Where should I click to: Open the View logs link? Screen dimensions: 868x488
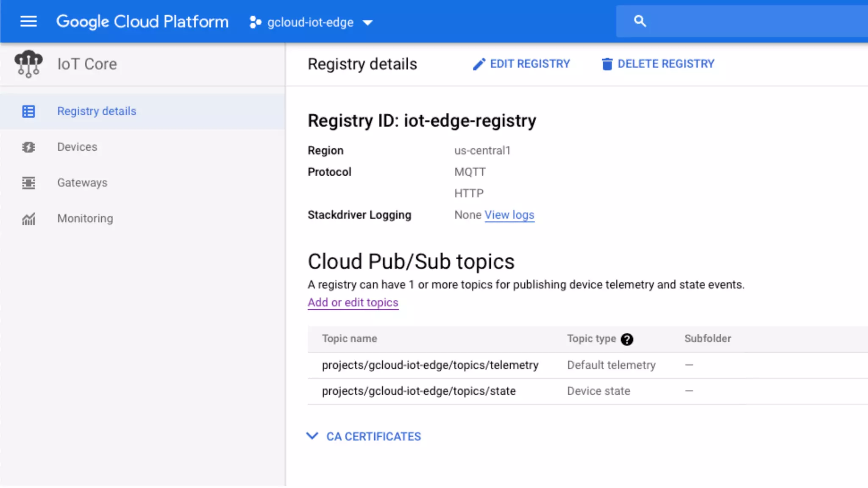(x=509, y=215)
